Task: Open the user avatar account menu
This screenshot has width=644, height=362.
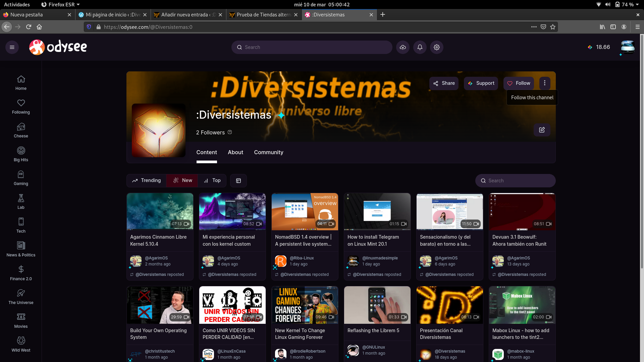Action: tap(627, 47)
